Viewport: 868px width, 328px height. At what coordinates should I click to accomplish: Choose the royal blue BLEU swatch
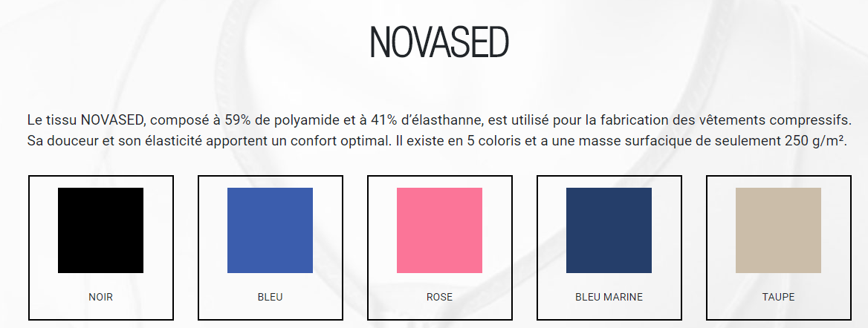[271, 230]
